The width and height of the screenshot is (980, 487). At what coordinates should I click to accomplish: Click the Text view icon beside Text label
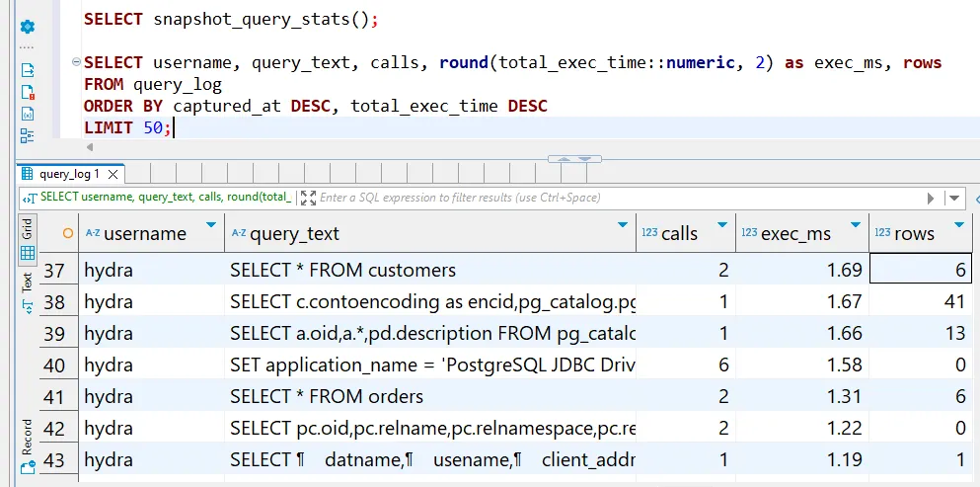28,305
